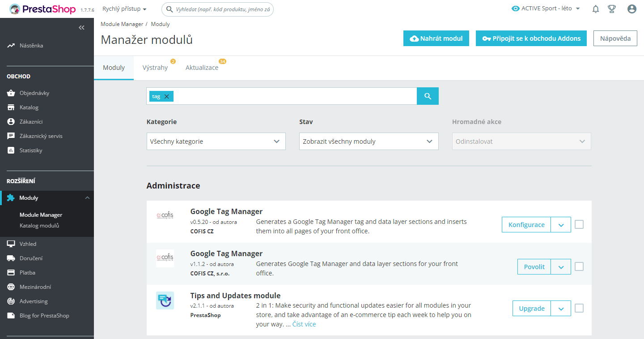Screen dimensions: 644x339
Task: Open the Kategorie dropdown
Action: coord(216,142)
